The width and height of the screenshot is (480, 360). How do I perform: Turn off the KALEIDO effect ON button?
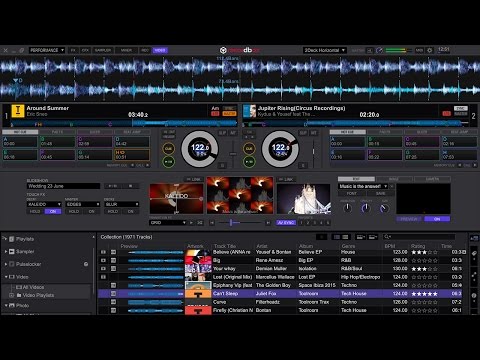53,211
